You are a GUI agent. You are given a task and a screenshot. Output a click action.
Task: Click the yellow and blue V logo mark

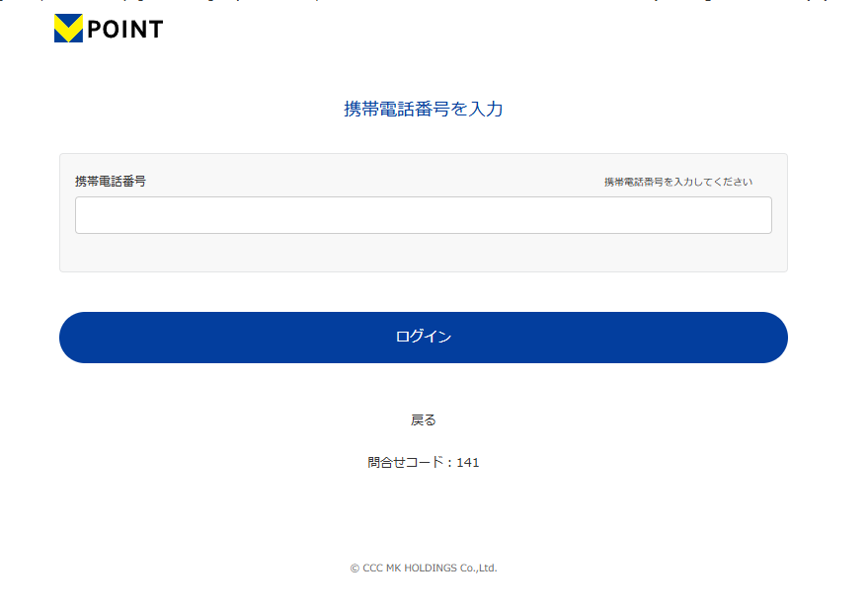tap(68, 29)
